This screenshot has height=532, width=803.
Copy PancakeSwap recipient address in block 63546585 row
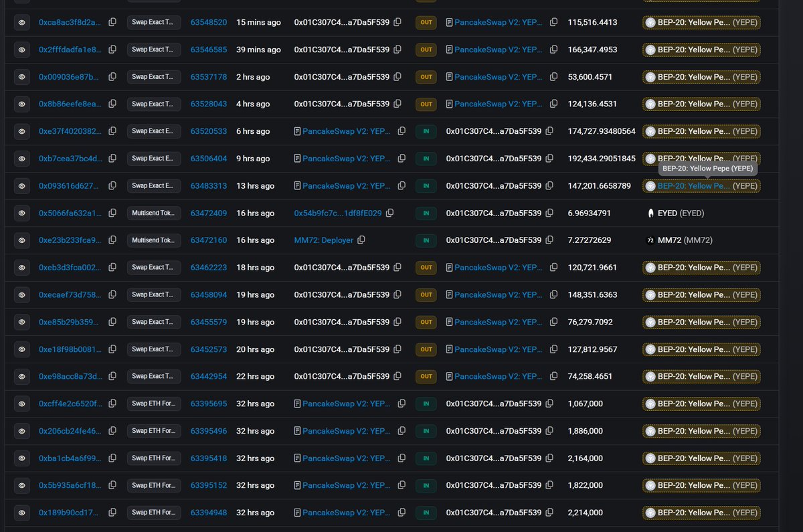coord(553,50)
